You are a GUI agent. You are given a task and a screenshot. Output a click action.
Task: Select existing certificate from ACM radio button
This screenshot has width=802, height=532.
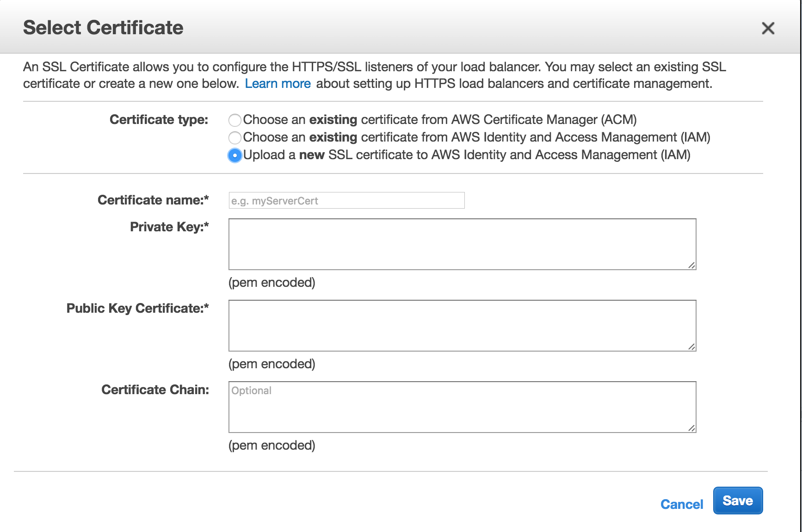point(235,120)
